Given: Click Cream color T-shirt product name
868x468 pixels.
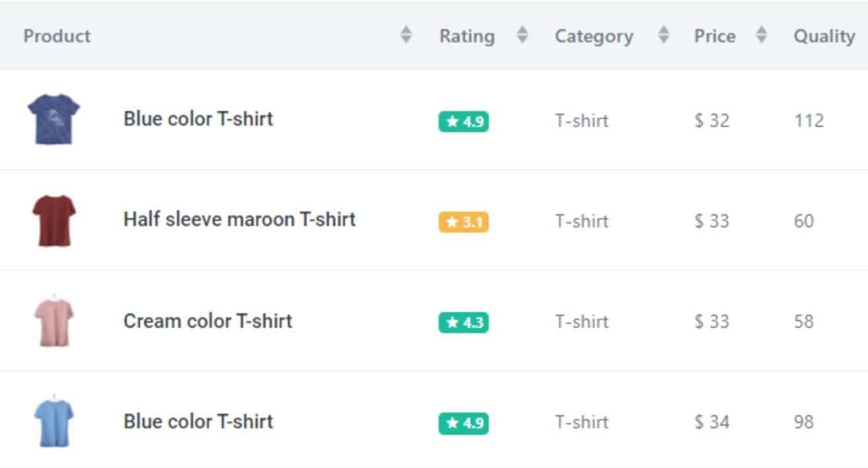Looking at the screenshot, I should [x=207, y=321].
